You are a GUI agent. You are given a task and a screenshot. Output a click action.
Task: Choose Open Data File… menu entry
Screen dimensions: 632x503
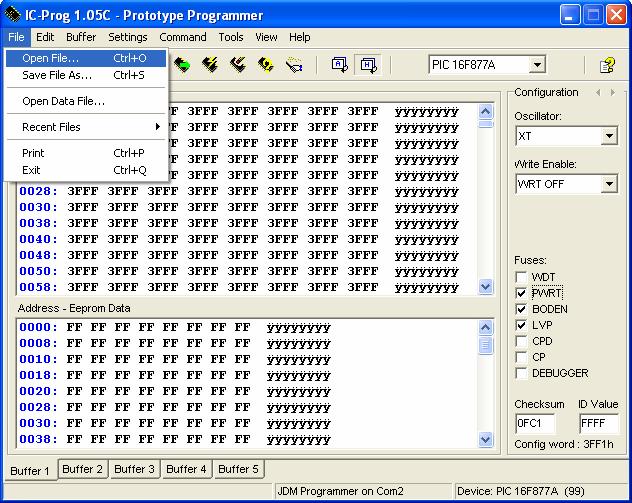[86, 101]
